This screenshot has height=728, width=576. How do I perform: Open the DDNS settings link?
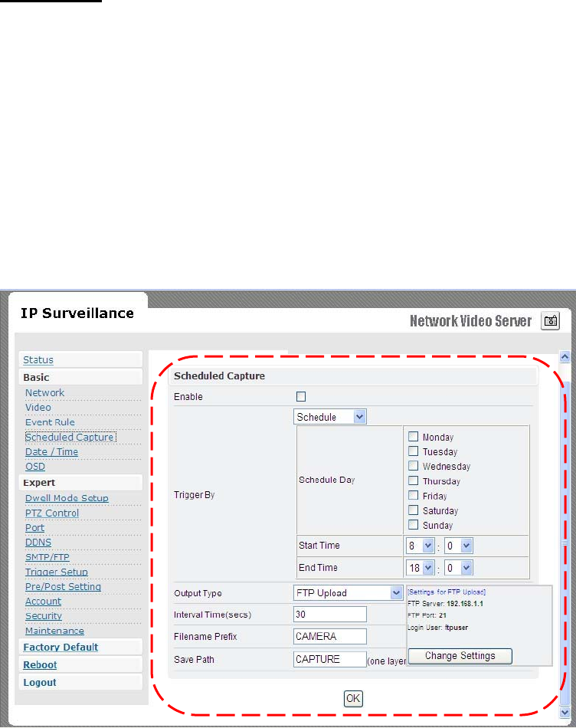38,543
